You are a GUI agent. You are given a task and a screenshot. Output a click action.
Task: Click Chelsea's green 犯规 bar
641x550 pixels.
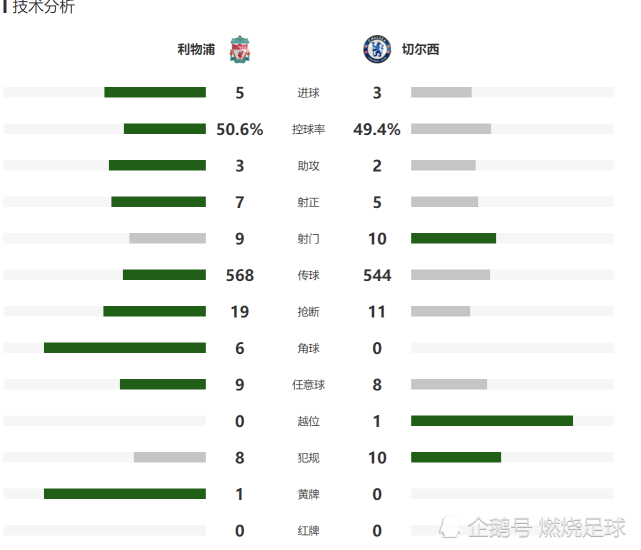coord(456,457)
